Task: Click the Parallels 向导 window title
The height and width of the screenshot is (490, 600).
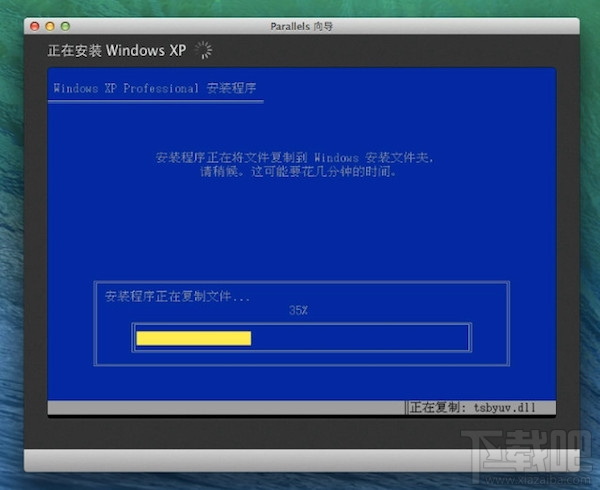Action: [x=302, y=26]
